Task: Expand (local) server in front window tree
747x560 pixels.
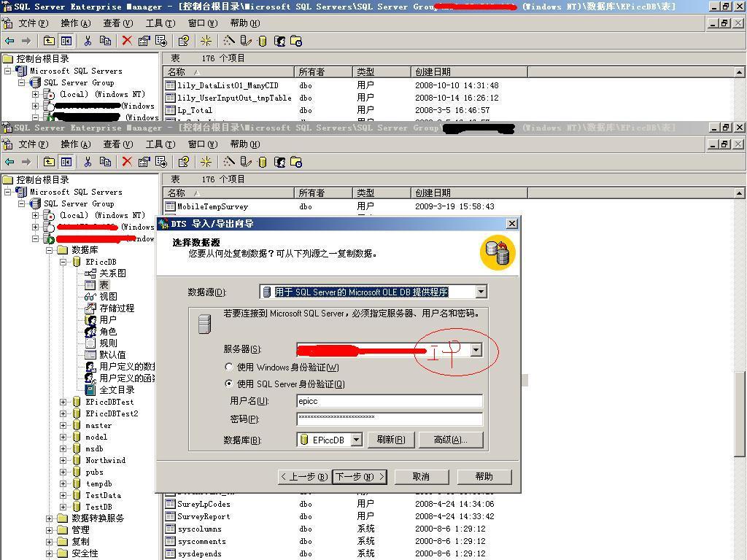Action: (x=35, y=215)
